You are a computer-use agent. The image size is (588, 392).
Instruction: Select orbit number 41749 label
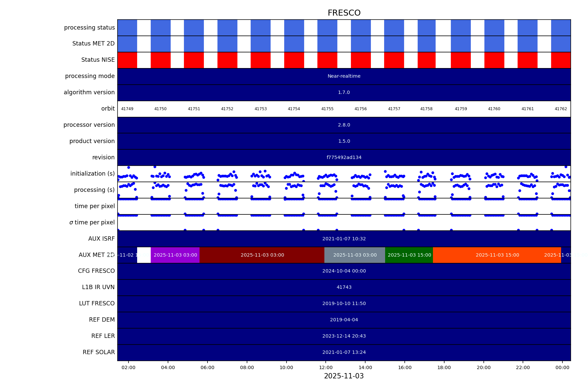[127, 109]
